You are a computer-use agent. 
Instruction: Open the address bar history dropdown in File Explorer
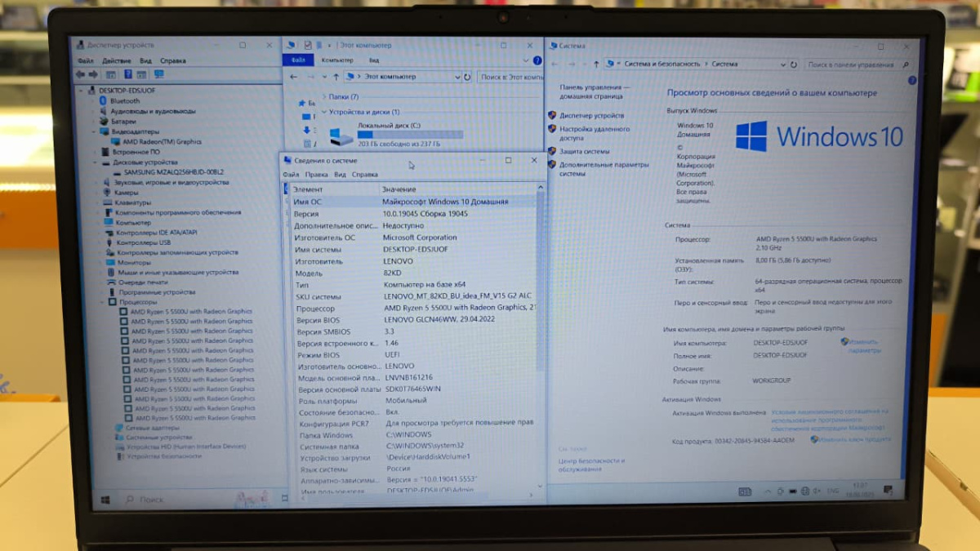click(457, 77)
